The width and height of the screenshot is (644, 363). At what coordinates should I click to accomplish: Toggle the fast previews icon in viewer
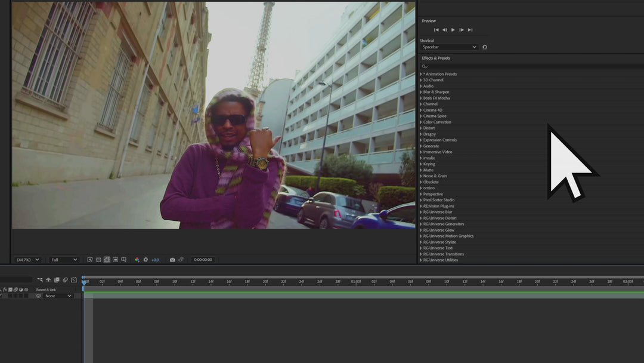[90, 260]
